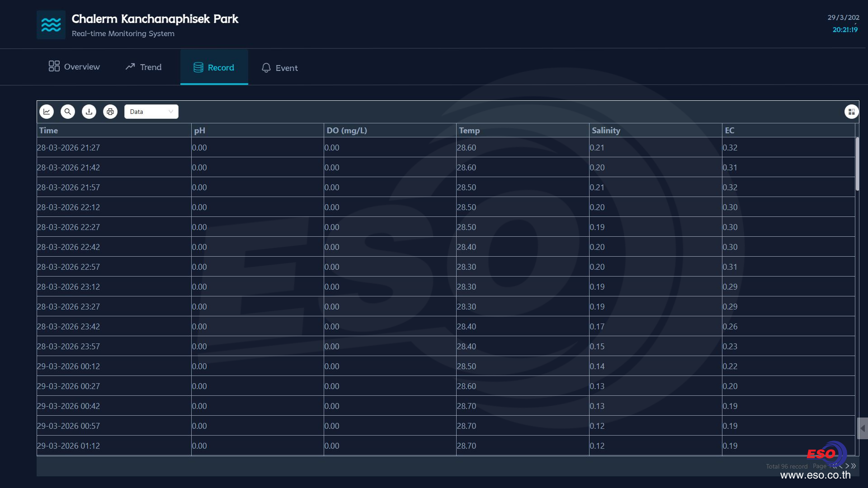This screenshot has width=868, height=488.
Task: Click the Time column header
Action: pos(48,131)
